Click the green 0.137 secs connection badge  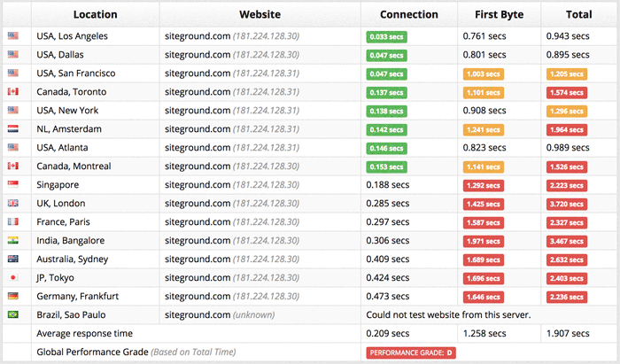point(386,93)
